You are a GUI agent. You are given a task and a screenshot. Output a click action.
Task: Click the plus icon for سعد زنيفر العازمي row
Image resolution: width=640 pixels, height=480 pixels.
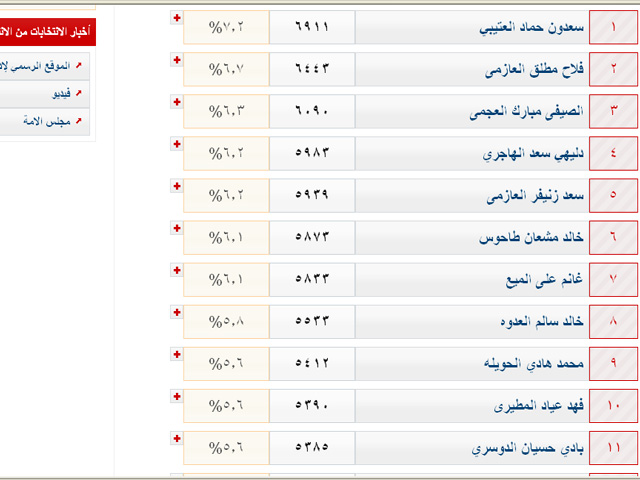pos(177,187)
